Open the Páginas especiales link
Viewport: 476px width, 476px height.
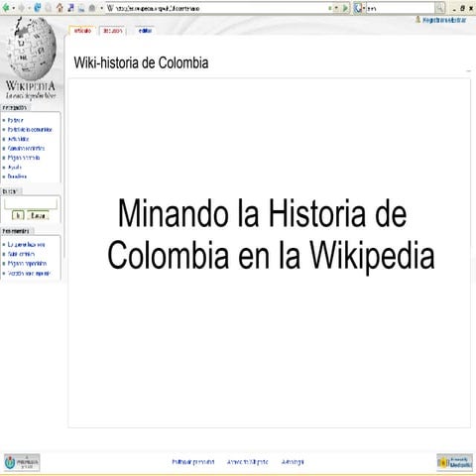click(27, 264)
